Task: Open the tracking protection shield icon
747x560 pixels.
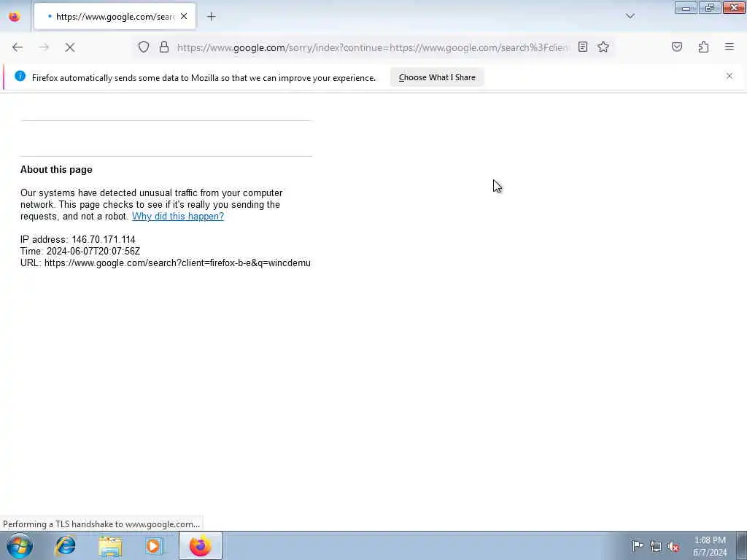Action: pyautogui.click(x=144, y=47)
